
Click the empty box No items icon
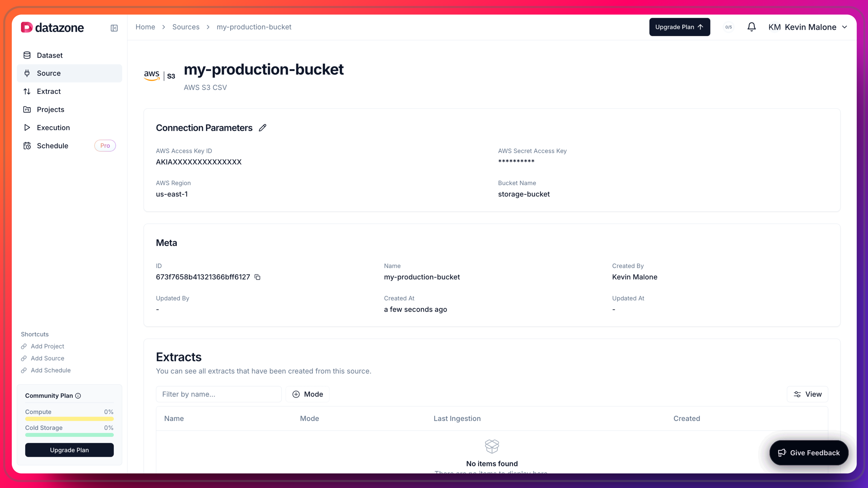click(492, 447)
